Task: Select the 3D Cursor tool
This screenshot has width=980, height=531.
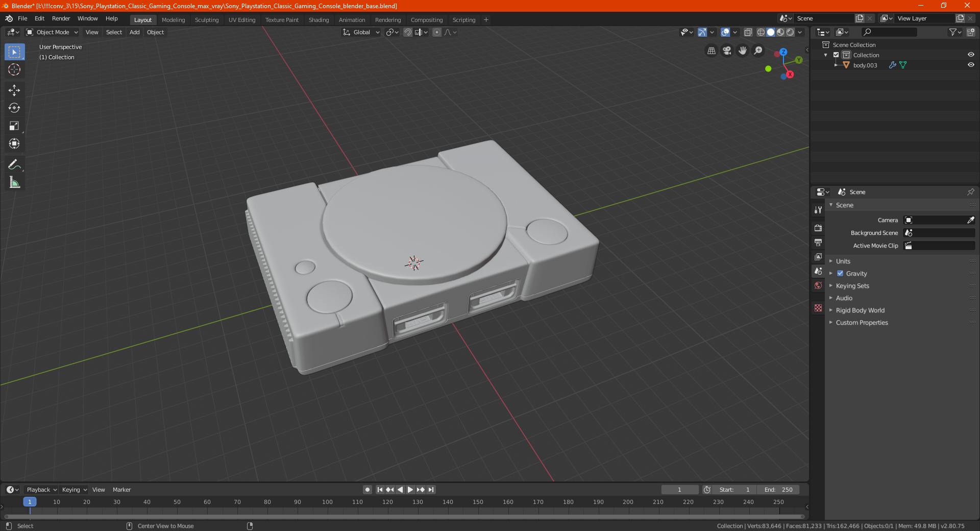Action: [x=14, y=70]
